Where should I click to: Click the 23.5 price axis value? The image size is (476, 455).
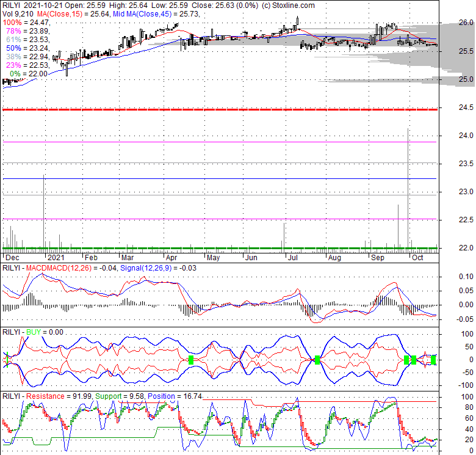[466, 164]
